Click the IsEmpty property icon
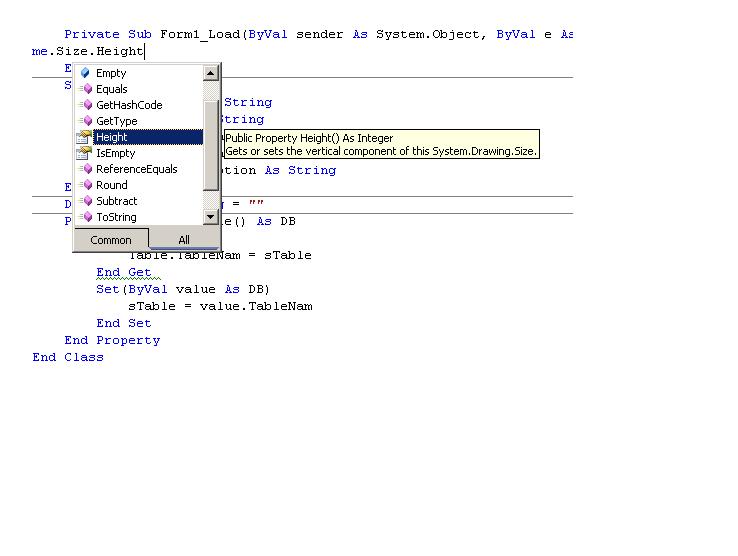The height and width of the screenshot is (556, 738). [84, 153]
